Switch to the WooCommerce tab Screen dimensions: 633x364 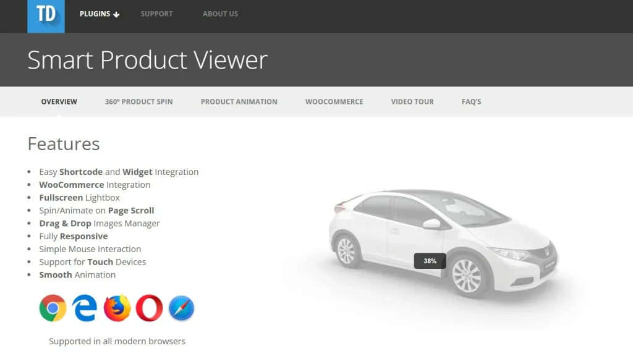click(334, 102)
